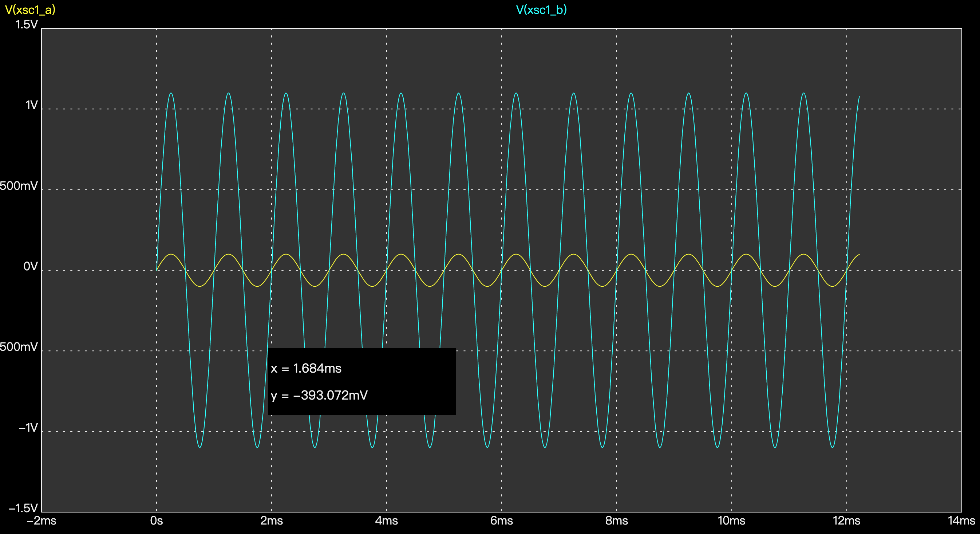980x534 pixels.
Task: Click the 6ms label on the time axis
Action: point(501,521)
